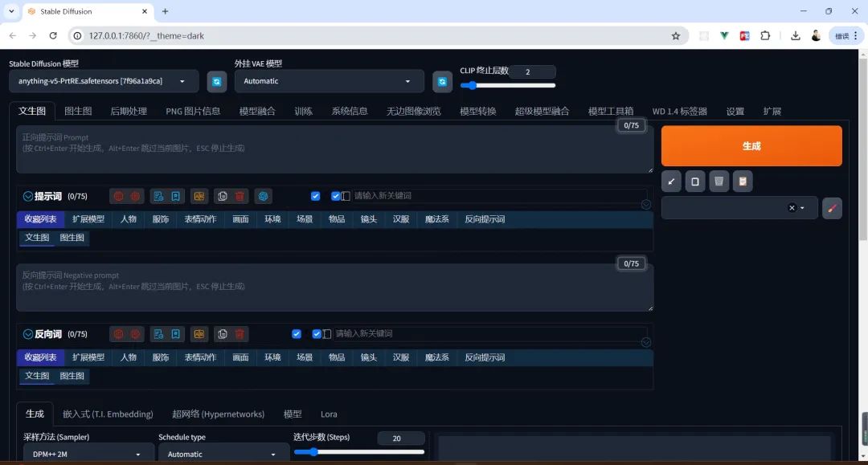Select the 服饰 category in the 反向词 panel
This screenshot has width=868, height=465.
tap(161, 357)
